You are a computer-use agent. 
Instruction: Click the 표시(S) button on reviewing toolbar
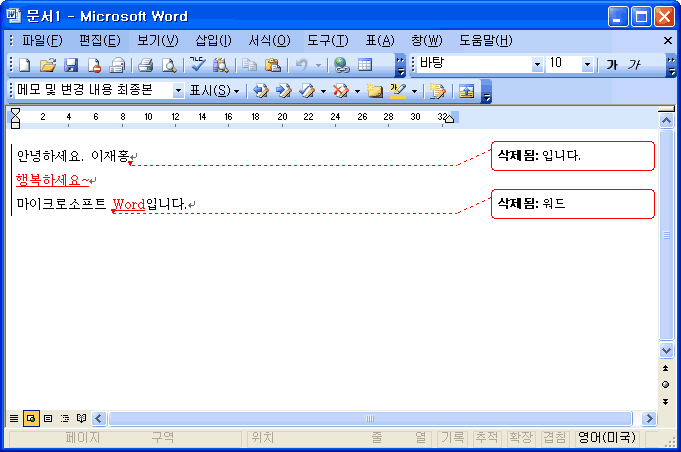point(214,91)
